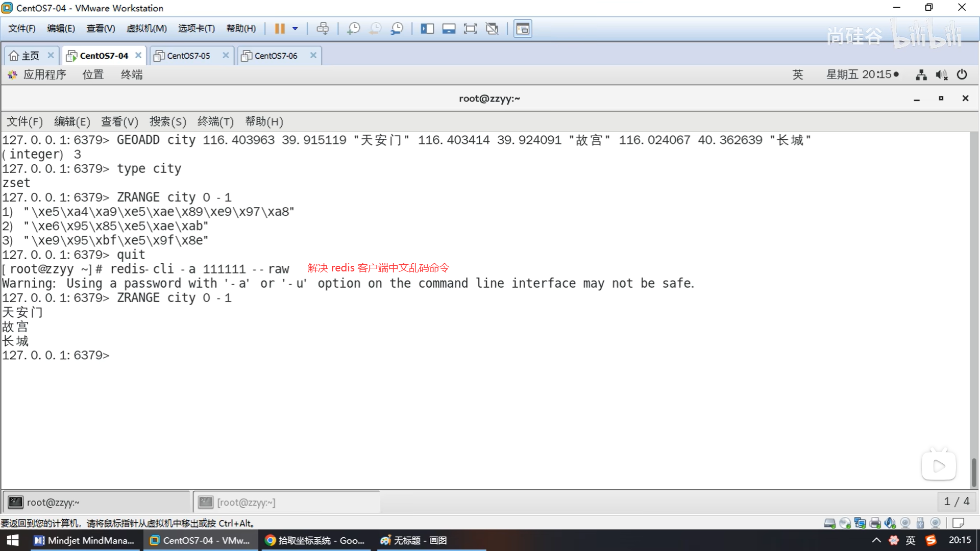Click the terminal vertical scrollbar

pos(974,472)
